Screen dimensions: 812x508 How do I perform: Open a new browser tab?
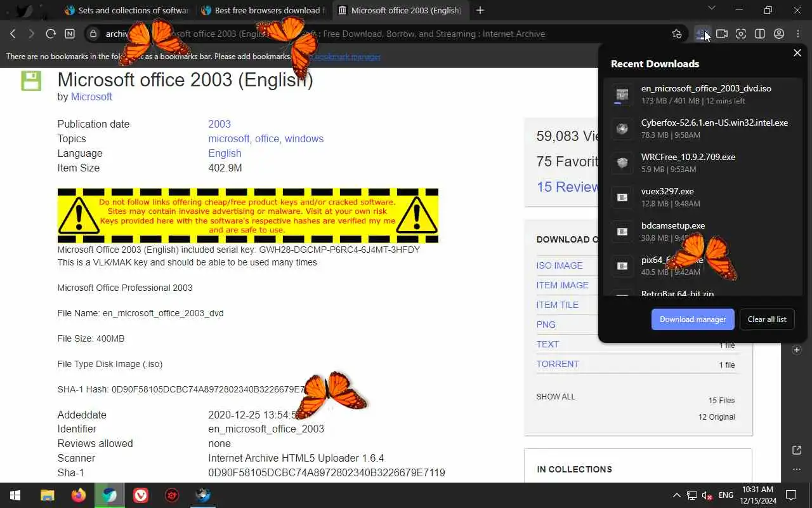(480, 10)
